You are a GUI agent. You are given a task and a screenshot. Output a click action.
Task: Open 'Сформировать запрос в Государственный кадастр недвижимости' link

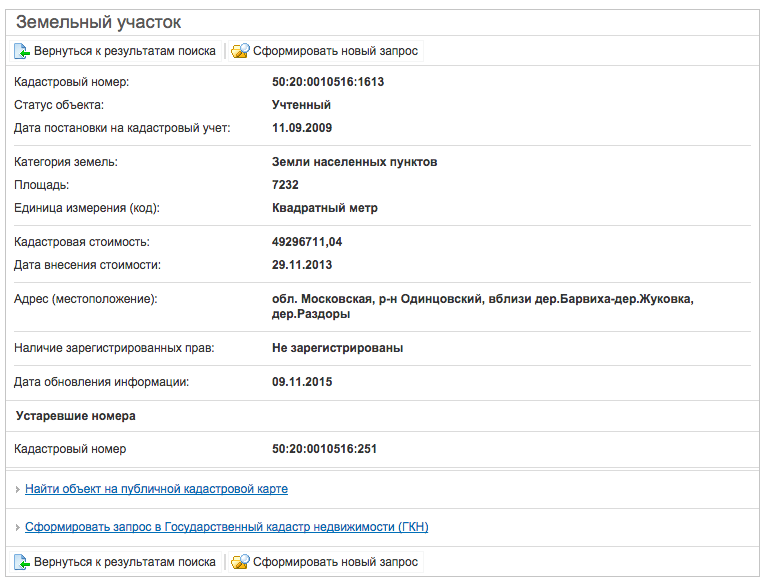click(x=226, y=527)
